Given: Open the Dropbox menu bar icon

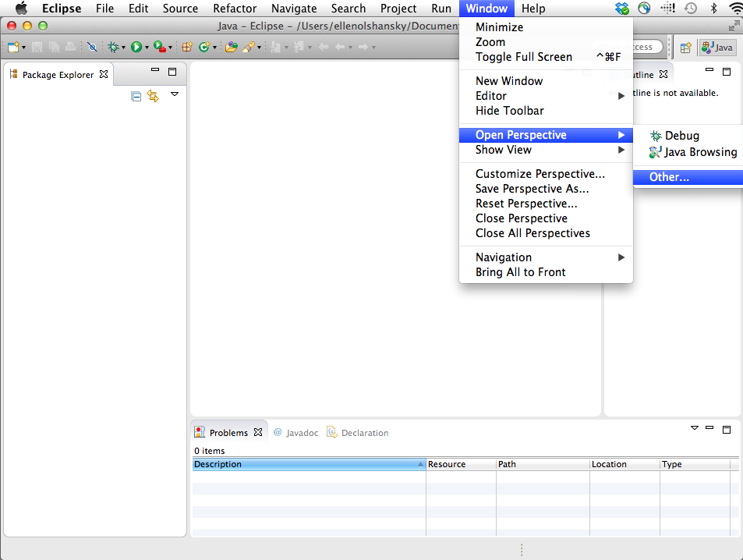Looking at the screenshot, I should (x=621, y=9).
